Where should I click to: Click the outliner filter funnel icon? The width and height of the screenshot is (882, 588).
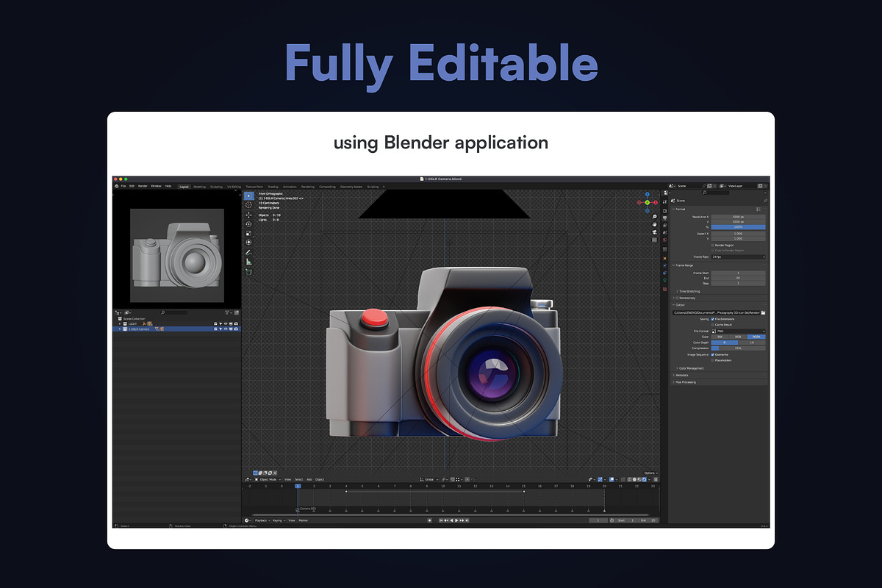pyautogui.click(x=226, y=313)
